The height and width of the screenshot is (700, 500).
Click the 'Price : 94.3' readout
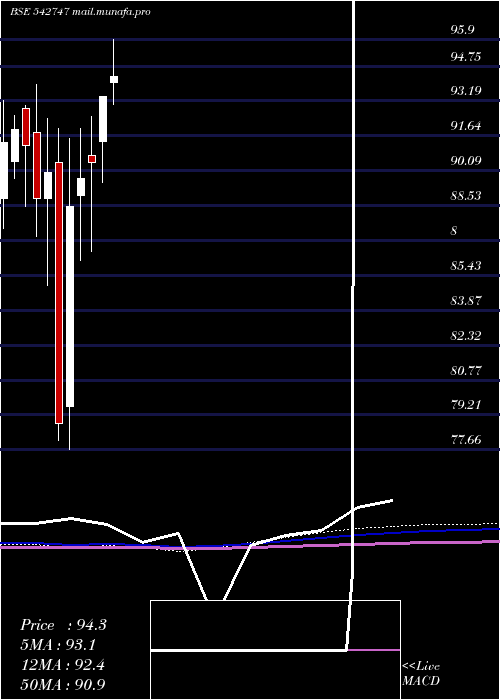[63, 625]
